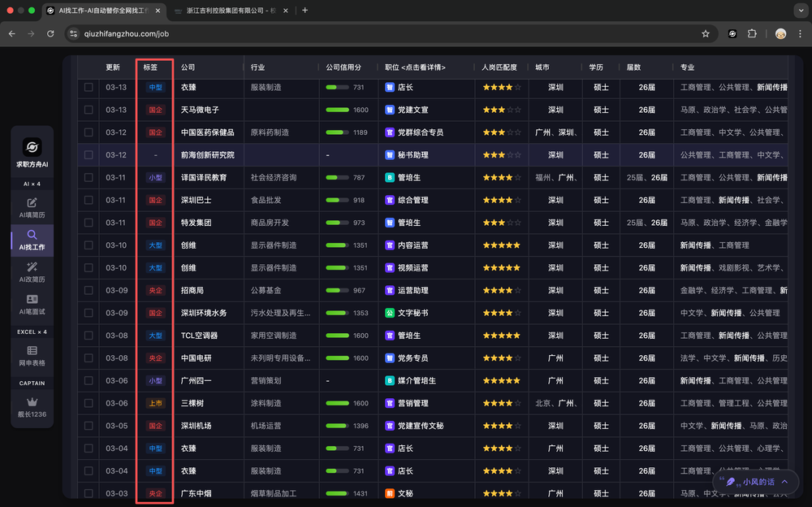The image size is (812, 507).
Task: Click the 求职方舟AI logo
Action: click(32, 151)
